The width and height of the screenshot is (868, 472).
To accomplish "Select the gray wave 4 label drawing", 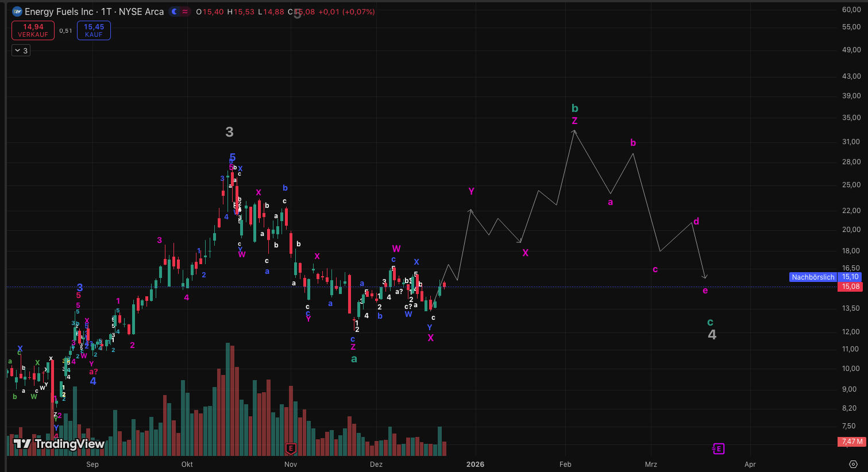I will click(x=712, y=335).
